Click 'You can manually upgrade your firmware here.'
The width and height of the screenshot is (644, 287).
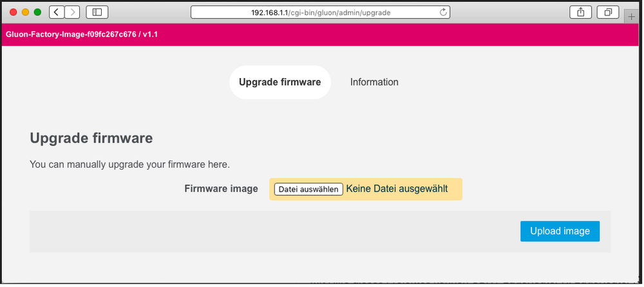coord(130,165)
